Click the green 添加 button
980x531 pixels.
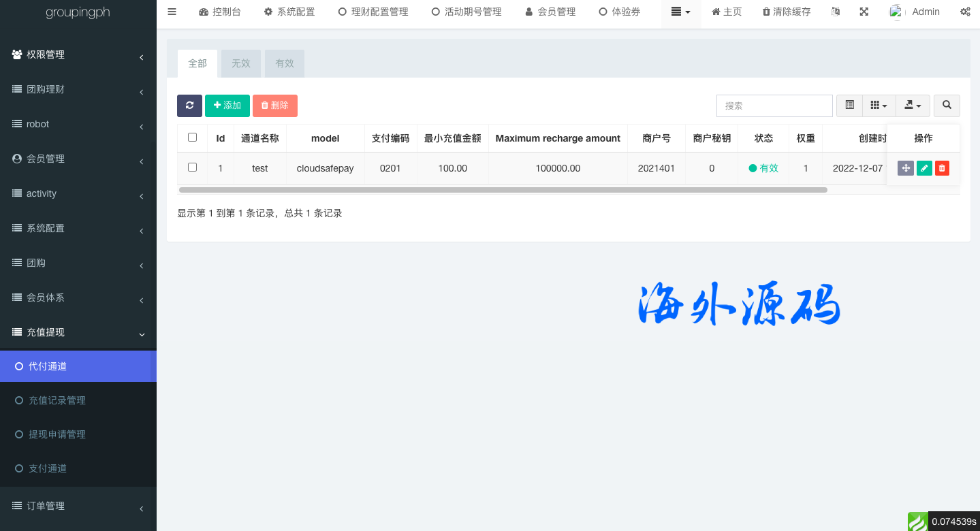pos(227,106)
